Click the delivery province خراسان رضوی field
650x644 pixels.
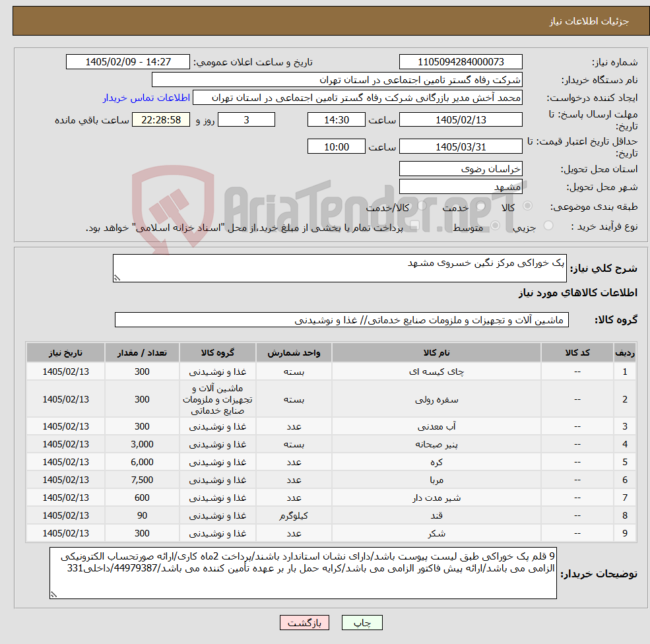click(461, 169)
